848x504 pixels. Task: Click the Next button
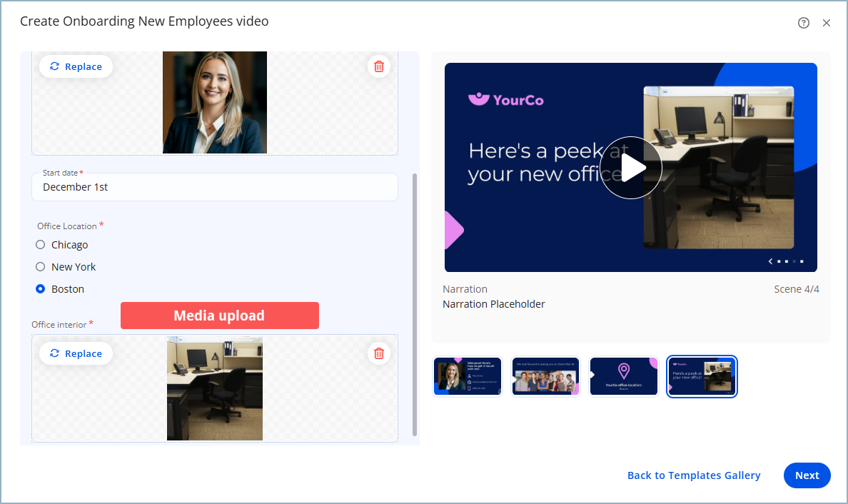pos(807,475)
